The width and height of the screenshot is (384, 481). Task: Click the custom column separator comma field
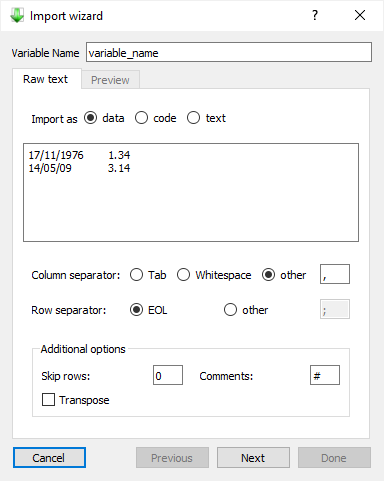click(x=335, y=274)
